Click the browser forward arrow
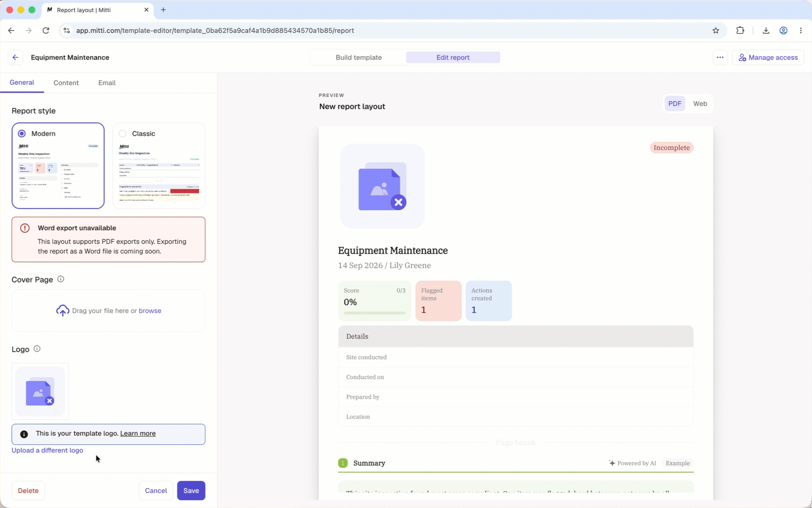Viewport: 812px width, 508px height. (29, 30)
